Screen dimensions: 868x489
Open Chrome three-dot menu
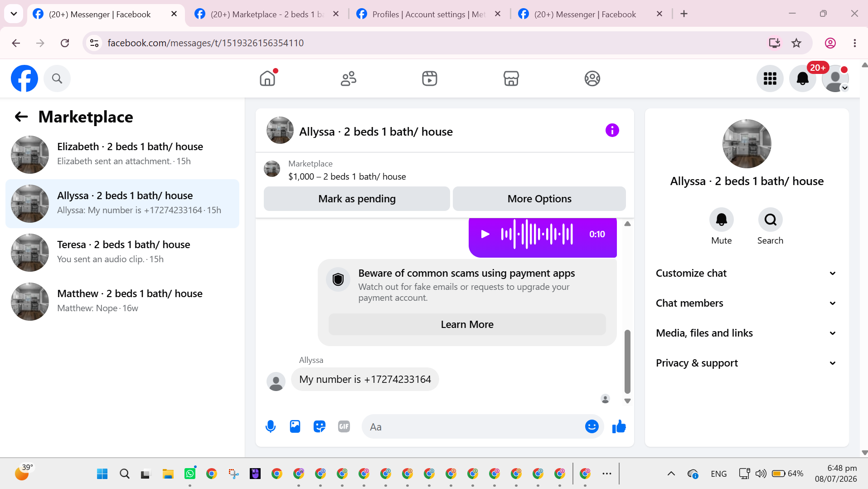(854, 43)
